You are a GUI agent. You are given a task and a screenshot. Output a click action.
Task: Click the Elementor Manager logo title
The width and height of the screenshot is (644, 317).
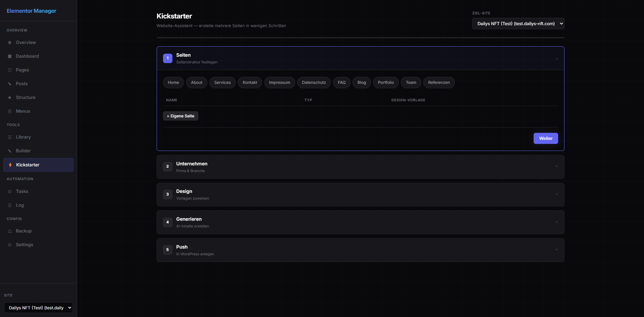(x=32, y=11)
